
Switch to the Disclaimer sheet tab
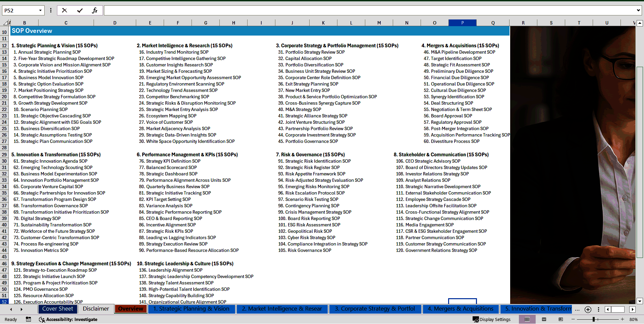pos(96,309)
